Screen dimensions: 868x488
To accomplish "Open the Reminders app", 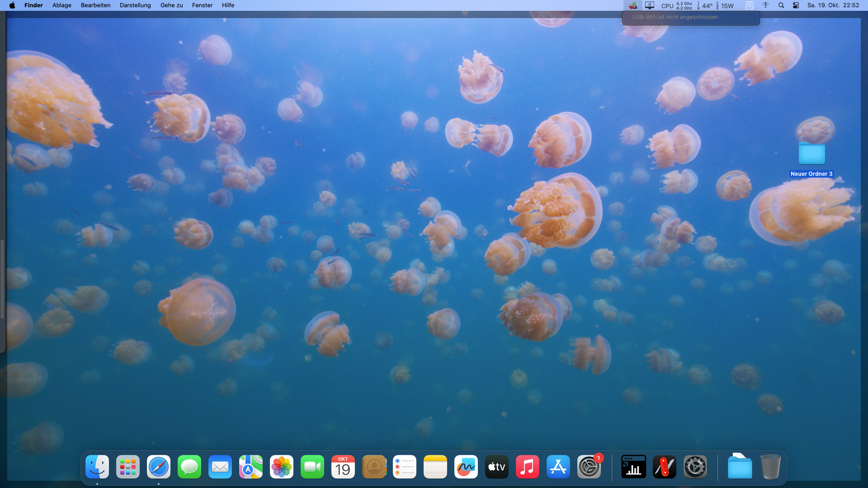I will click(405, 467).
